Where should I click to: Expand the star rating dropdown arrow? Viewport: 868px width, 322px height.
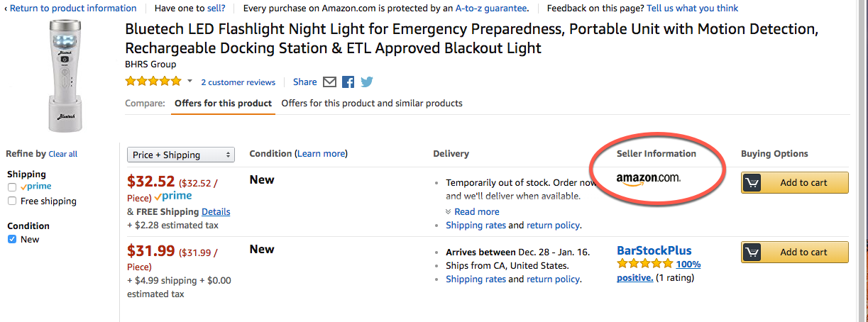(x=190, y=82)
